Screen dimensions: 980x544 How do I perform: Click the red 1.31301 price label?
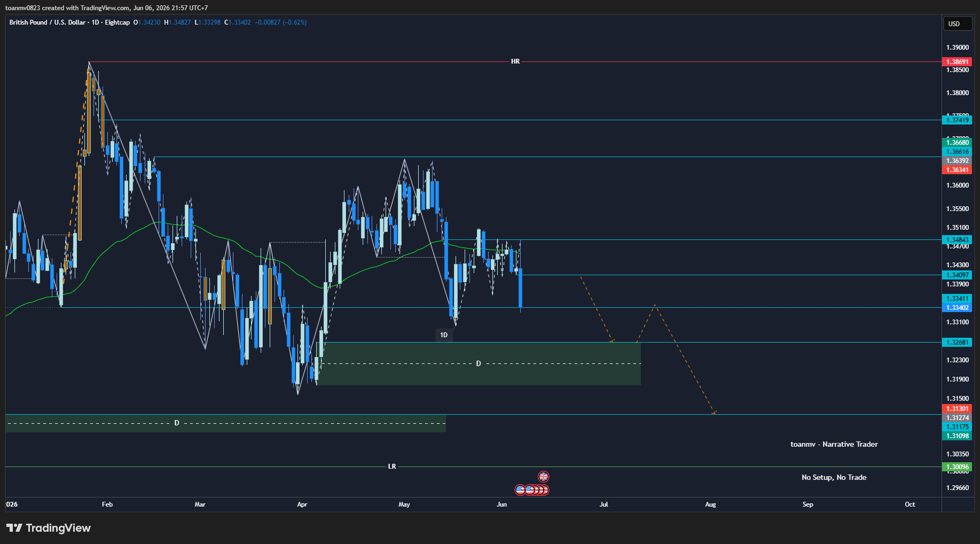click(x=958, y=409)
